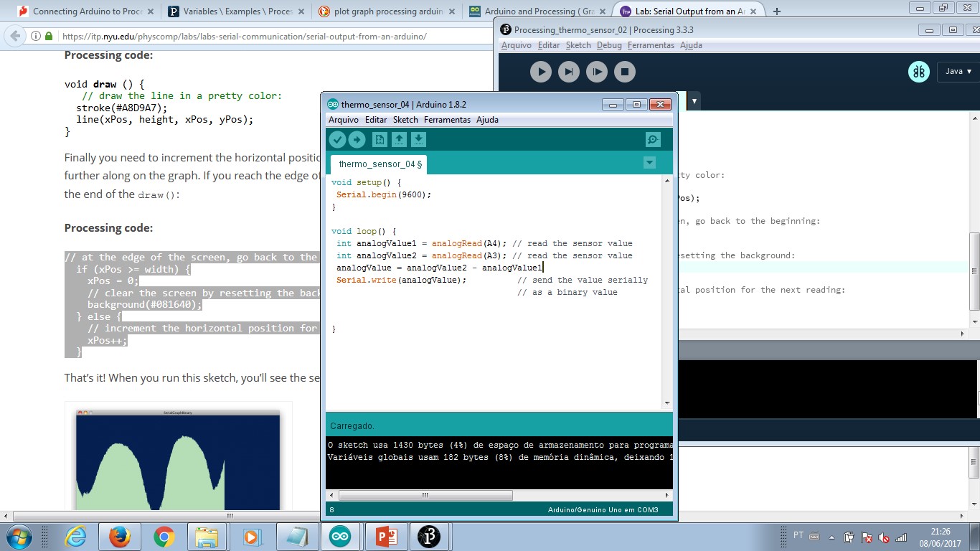The width and height of the screenshot is (980, 551).
Task: Open Google Chrome from the taskbar
Action: point(164,537)
